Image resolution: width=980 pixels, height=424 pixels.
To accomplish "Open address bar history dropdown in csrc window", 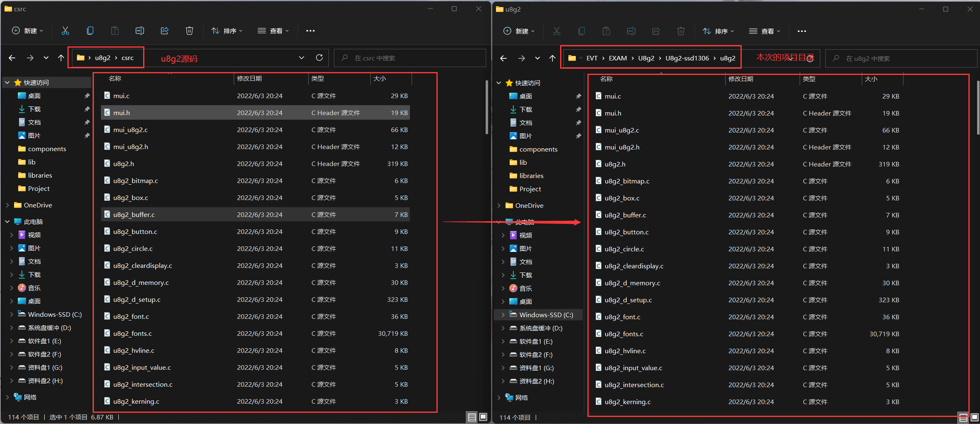I will pyautogui.click(x=302, y=58).
